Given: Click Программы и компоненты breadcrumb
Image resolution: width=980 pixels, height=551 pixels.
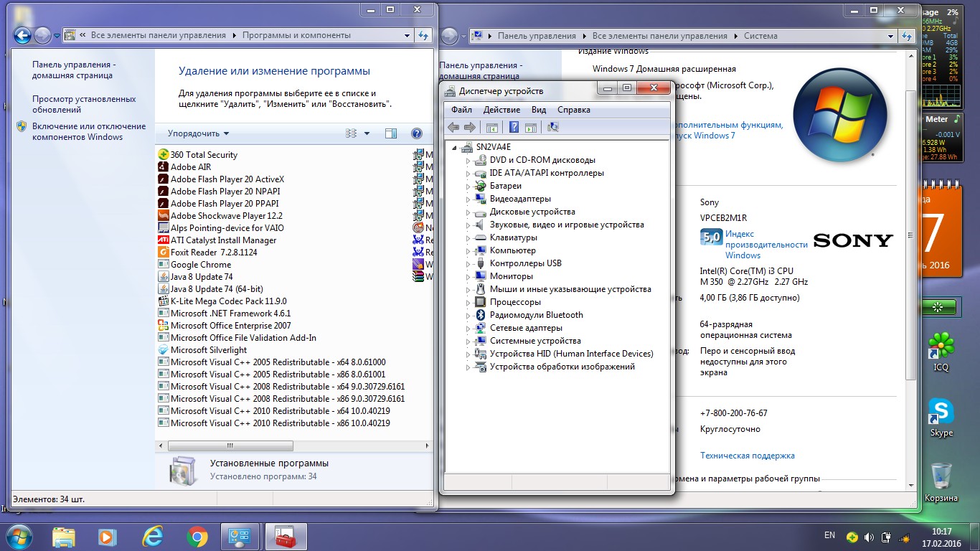Looking at the screenshot, I should [296, 35].
